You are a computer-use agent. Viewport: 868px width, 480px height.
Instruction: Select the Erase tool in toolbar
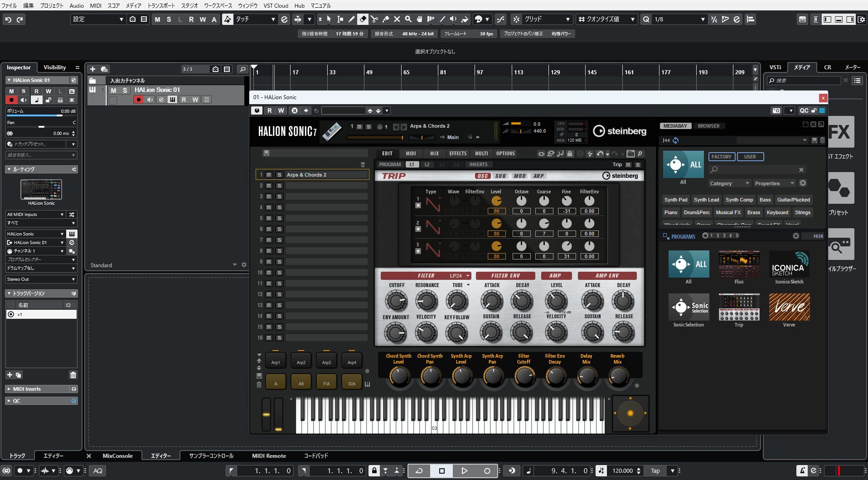[x=363, y=19]
